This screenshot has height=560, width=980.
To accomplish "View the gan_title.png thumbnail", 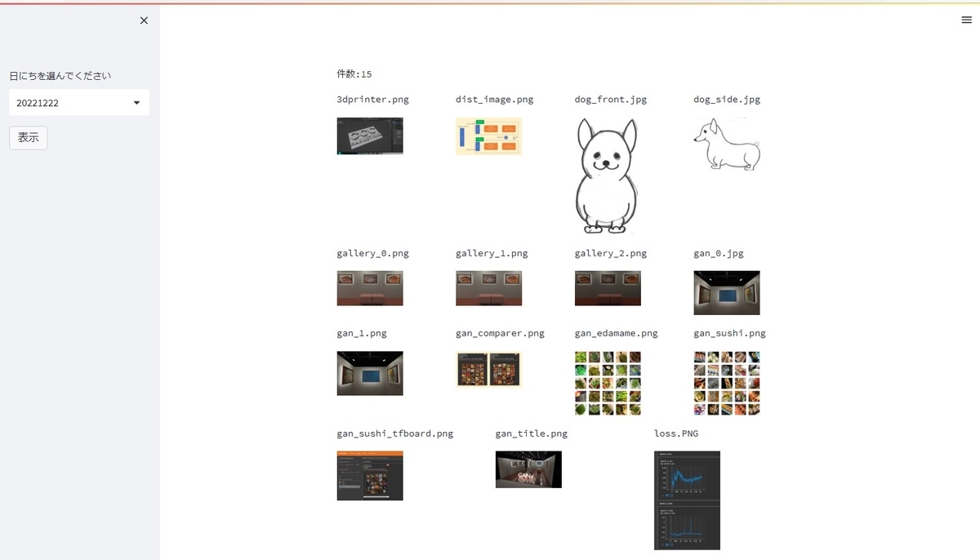I will (528, 469).
